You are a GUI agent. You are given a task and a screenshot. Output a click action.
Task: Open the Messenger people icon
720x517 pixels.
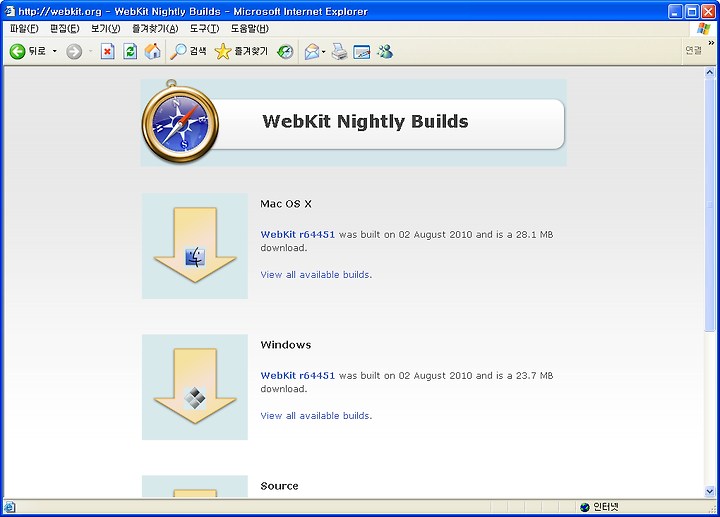385,51
